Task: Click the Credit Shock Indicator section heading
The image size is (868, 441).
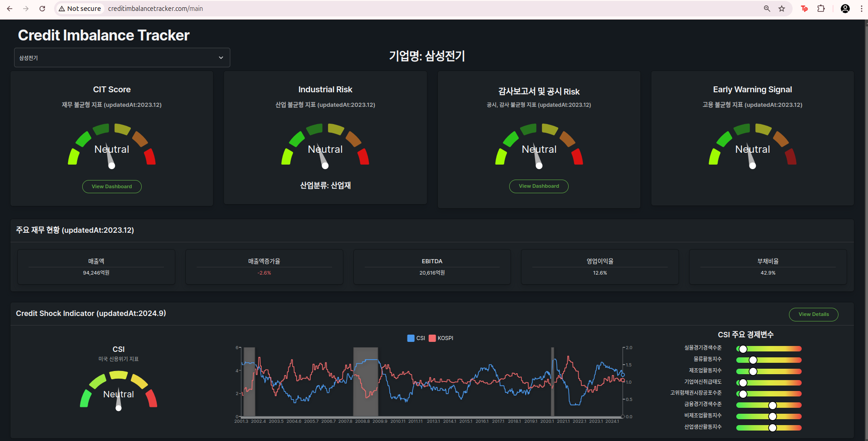Action: click(x=91, y=313)
